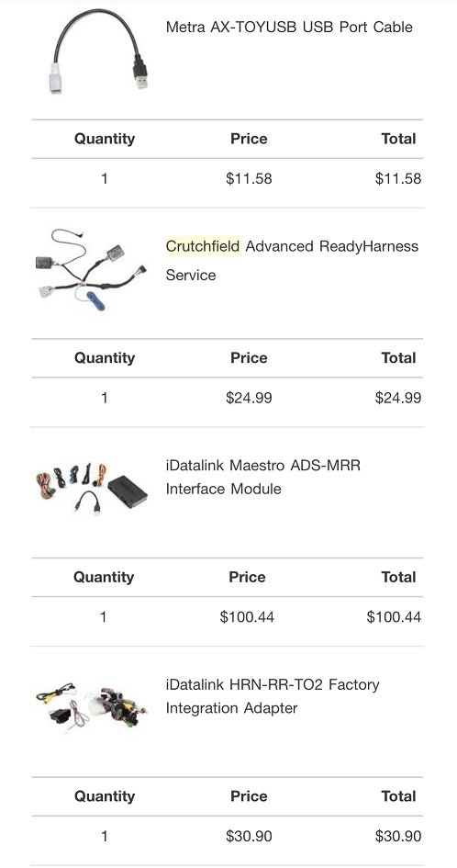Select the $30.90 total for integration adapter
This screenshot has height=868, width=457.
pyautogui.click(x=397, y=837)
